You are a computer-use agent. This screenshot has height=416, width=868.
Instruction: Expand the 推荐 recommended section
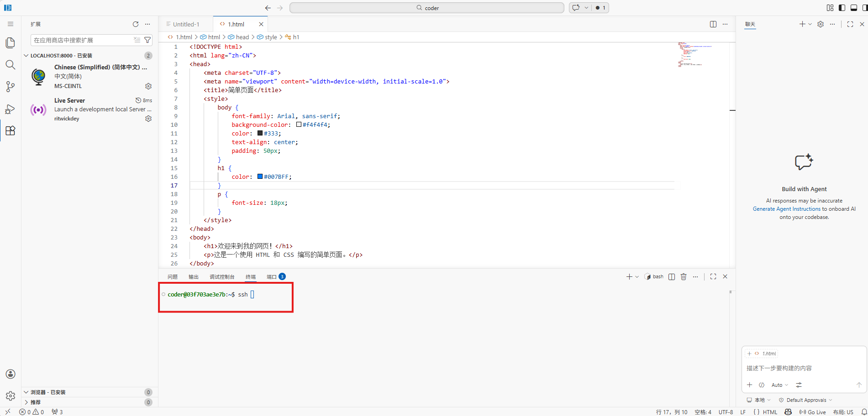coord(26,402)
